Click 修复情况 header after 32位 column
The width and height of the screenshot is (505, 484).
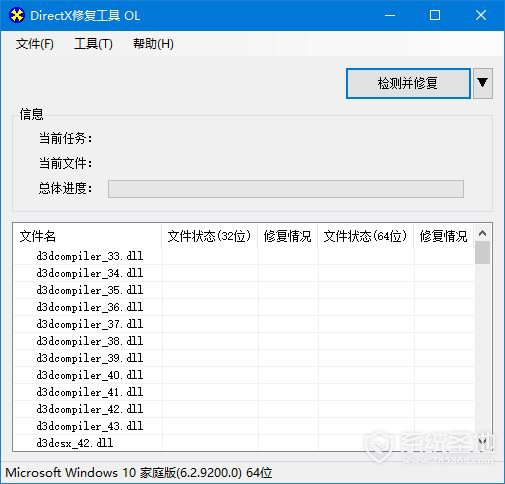(287, 236)
